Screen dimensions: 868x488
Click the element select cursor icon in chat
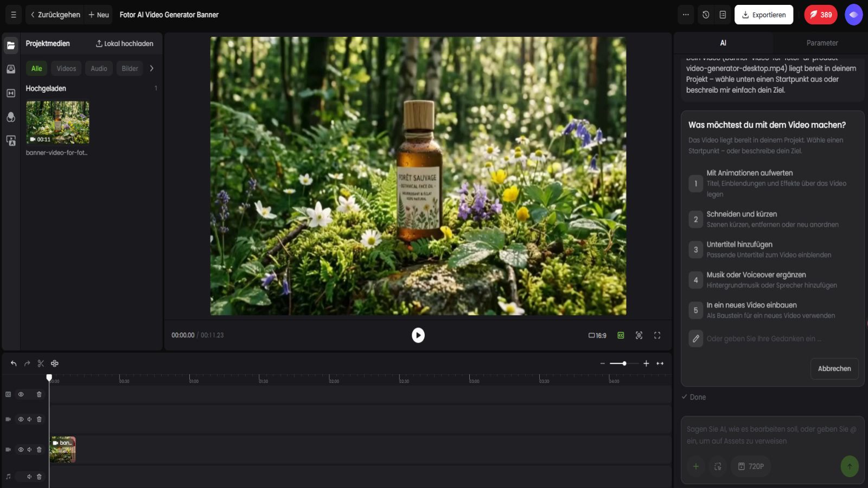coord(718,466)
